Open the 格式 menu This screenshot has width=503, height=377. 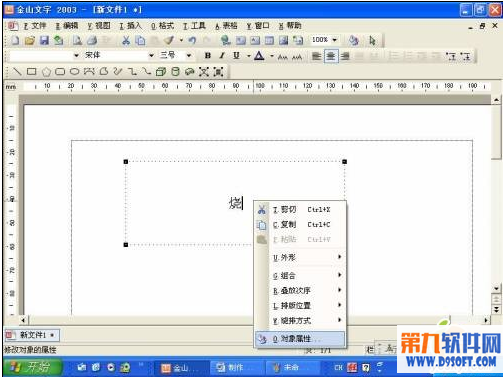[162, 26]
